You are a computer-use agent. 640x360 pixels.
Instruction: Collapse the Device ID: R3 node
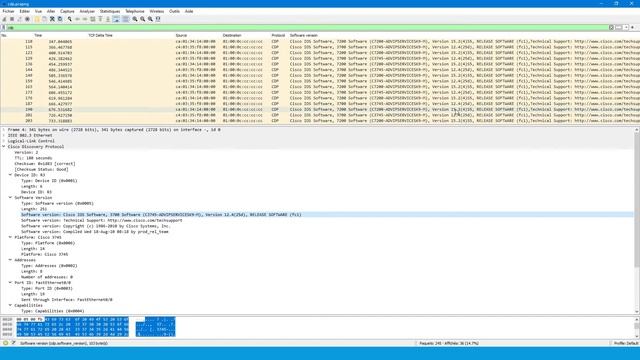click(x=10, y=175)
